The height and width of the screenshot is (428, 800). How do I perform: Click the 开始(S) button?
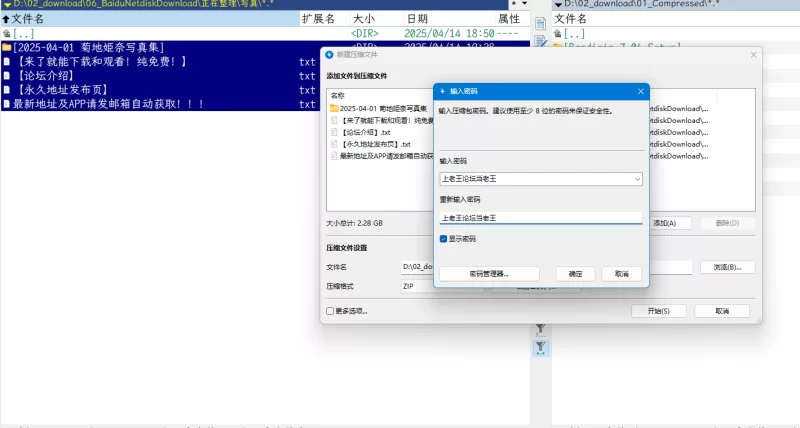click(x=658, y=311)
